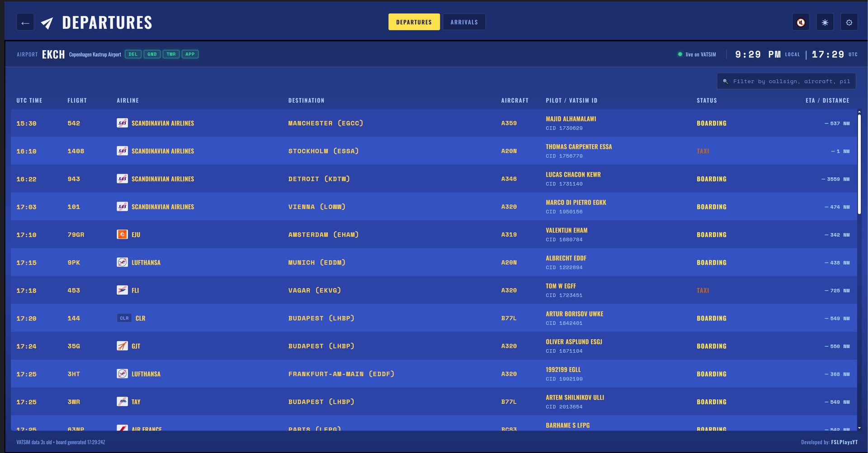The image size is (868, 453).
Task: Click destination Amsterdam (EHAM)
Action: click(323, 235)
